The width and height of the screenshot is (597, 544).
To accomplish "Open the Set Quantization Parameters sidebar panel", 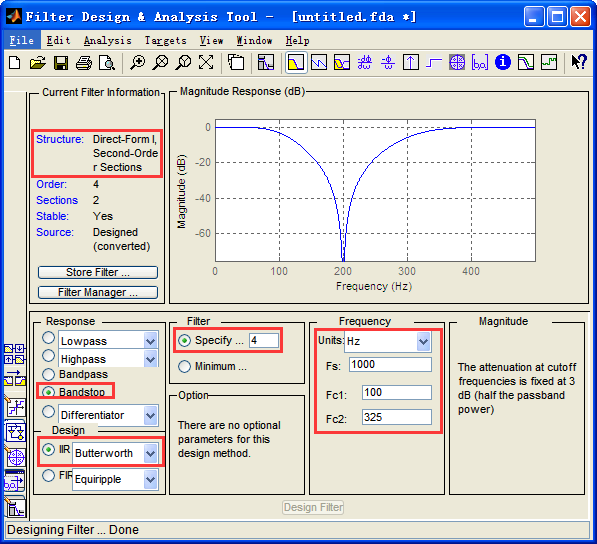I will 15,407.
